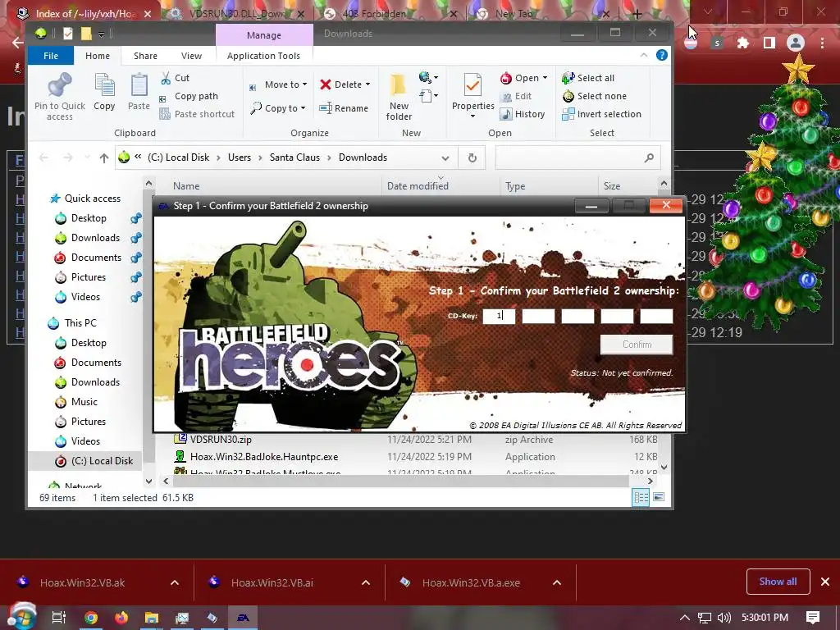The width and height of the screenshot is (840, 630).
Task: Open the notification center icon
Action: [813, 618]
